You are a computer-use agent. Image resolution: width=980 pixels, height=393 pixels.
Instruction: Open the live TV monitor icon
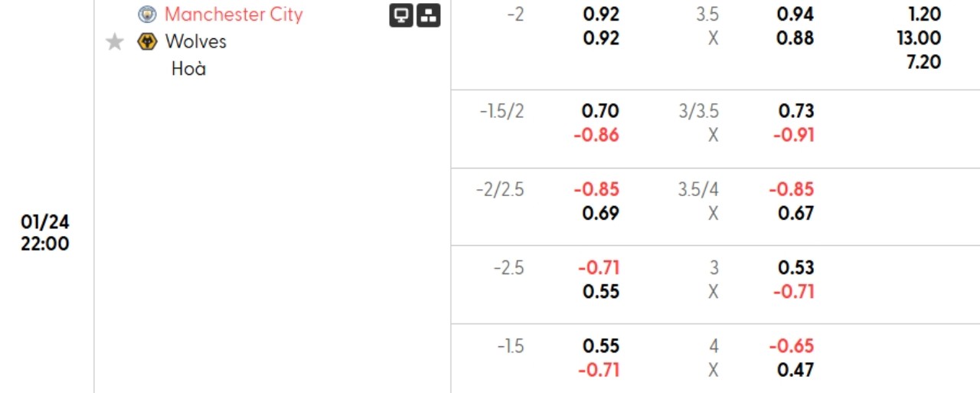401,15
